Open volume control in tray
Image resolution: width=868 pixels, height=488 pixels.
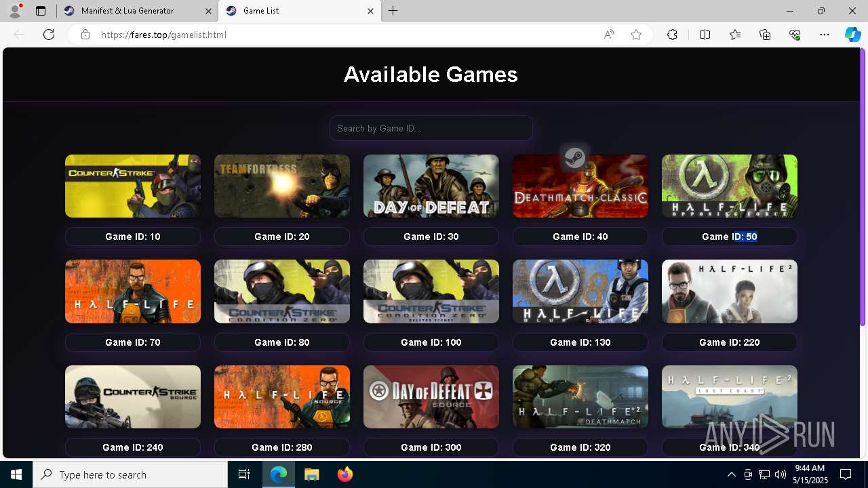[780, 474]
